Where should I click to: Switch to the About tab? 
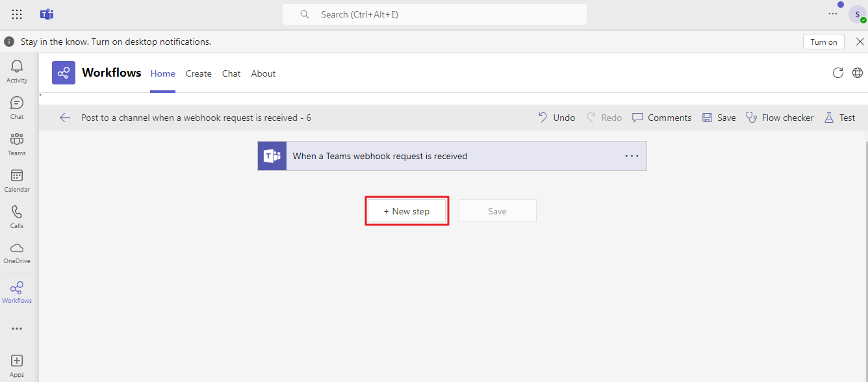[x=263, y=73]
